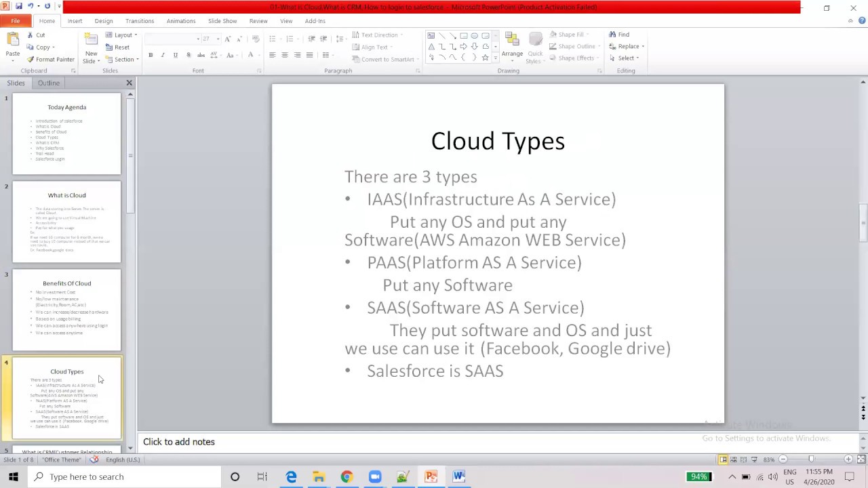Screen dimensions: 868x488
Task: Click the bullets list icon
Action: coord(274,39)
